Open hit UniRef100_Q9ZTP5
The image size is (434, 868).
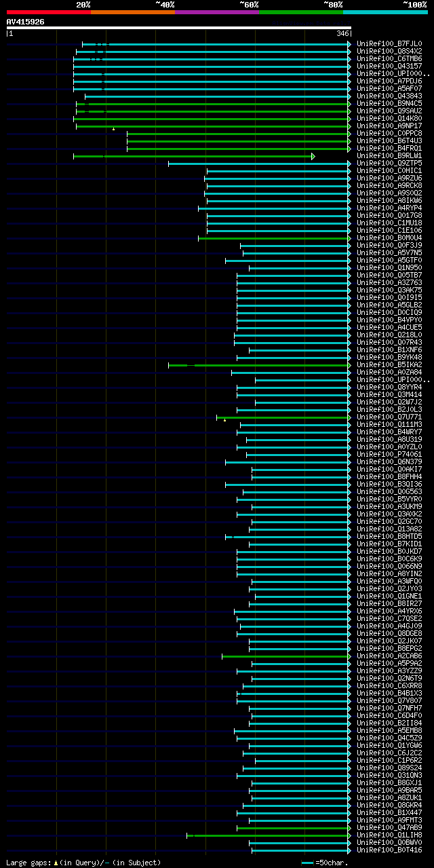(x=389, y=163)
